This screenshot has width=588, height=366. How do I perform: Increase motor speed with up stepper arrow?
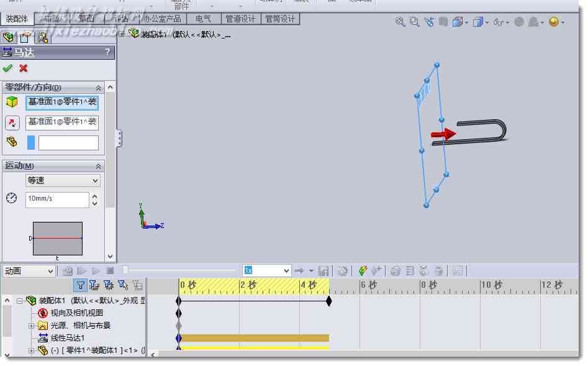[x=95, y=196]
